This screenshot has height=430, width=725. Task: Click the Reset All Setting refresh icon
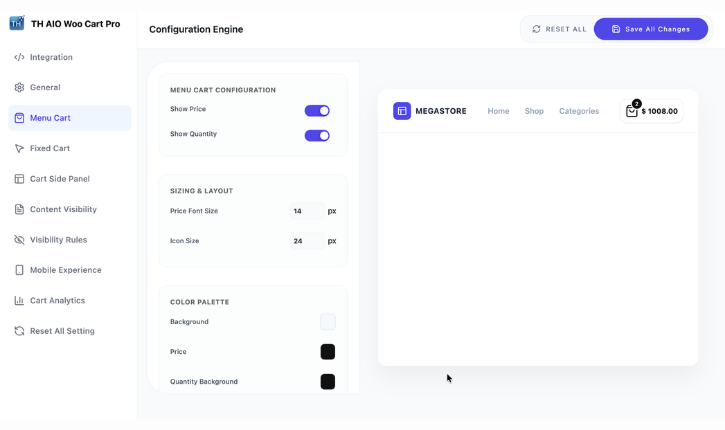[19, 331]
